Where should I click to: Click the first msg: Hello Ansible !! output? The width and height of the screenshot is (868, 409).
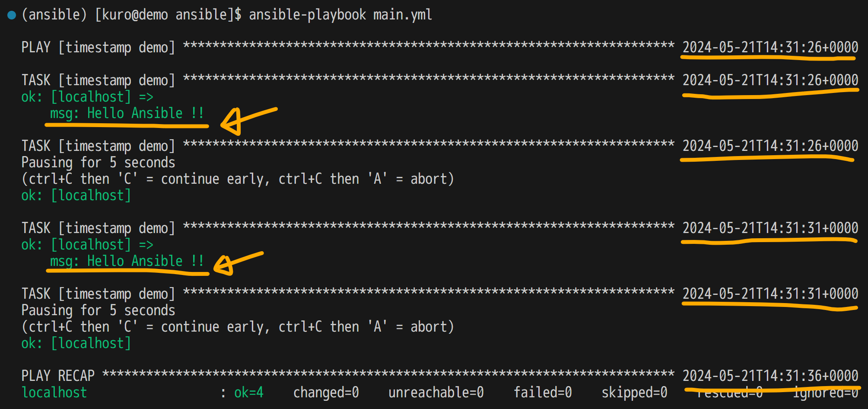coord(127,113)
